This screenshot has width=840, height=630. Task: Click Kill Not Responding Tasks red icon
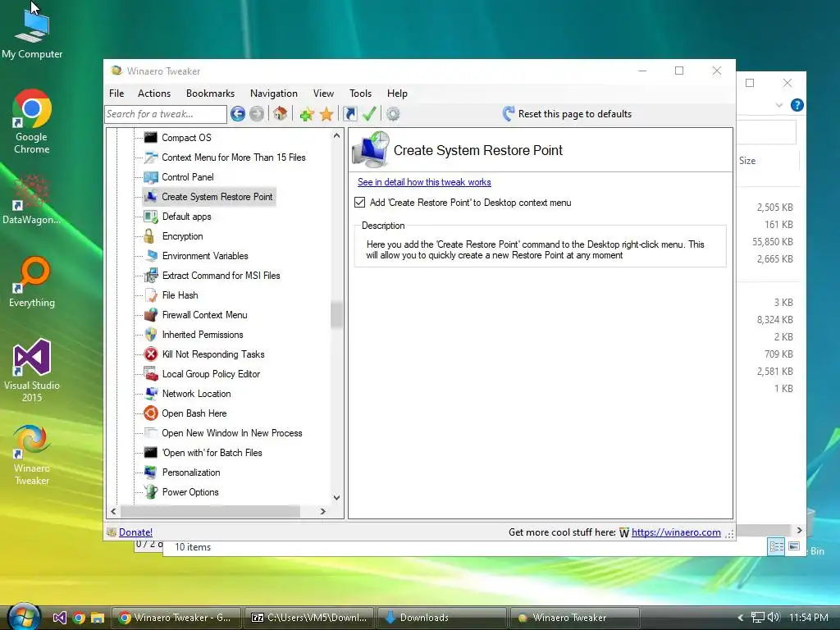point(151,354)
